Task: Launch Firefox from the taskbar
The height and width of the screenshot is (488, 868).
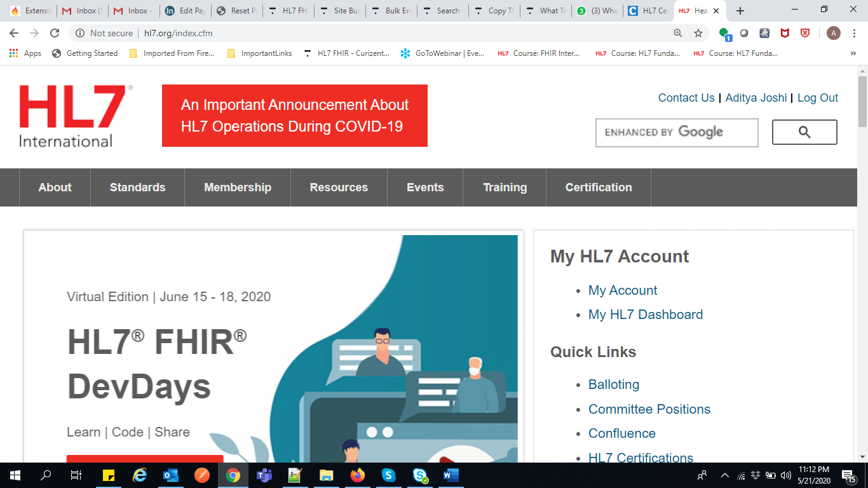Action: pyautogui.click(x=357, y=475)
